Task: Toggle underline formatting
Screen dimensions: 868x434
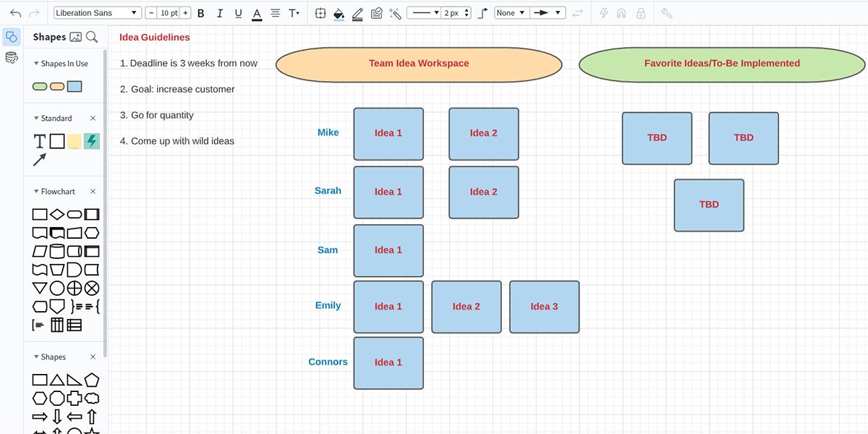Action: coord(238,13)
